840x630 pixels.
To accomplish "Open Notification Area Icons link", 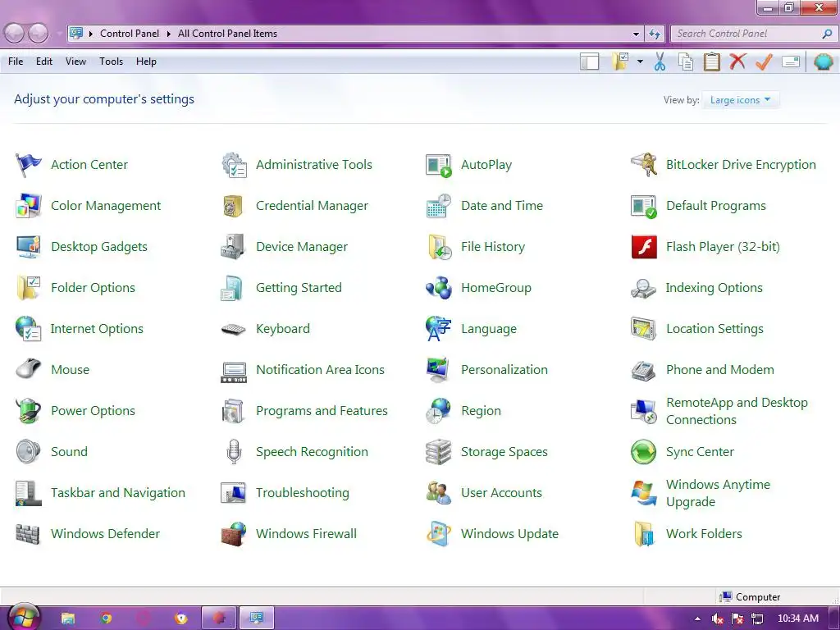I will point(320,370).
